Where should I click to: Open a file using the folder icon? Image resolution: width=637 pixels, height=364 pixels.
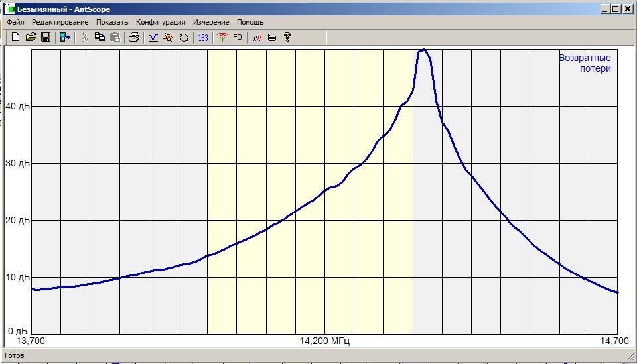coord(31,37)
